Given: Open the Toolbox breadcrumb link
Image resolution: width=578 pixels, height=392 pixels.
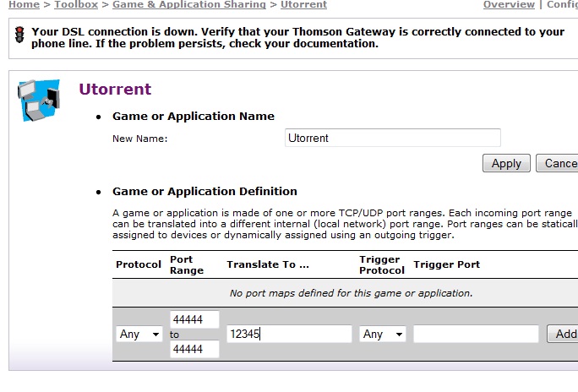Looking at the screenshot, I should (76, 4).
